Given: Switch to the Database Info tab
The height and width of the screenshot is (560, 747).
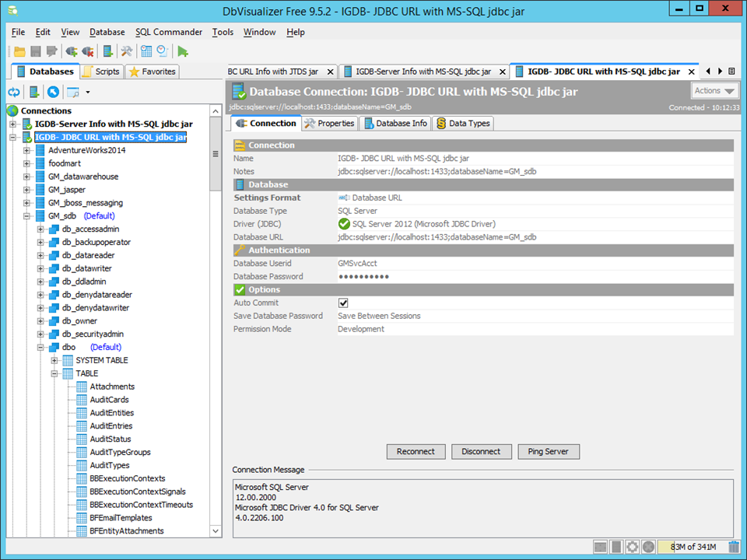Looking at the screenshot, I should coord(395,124).
